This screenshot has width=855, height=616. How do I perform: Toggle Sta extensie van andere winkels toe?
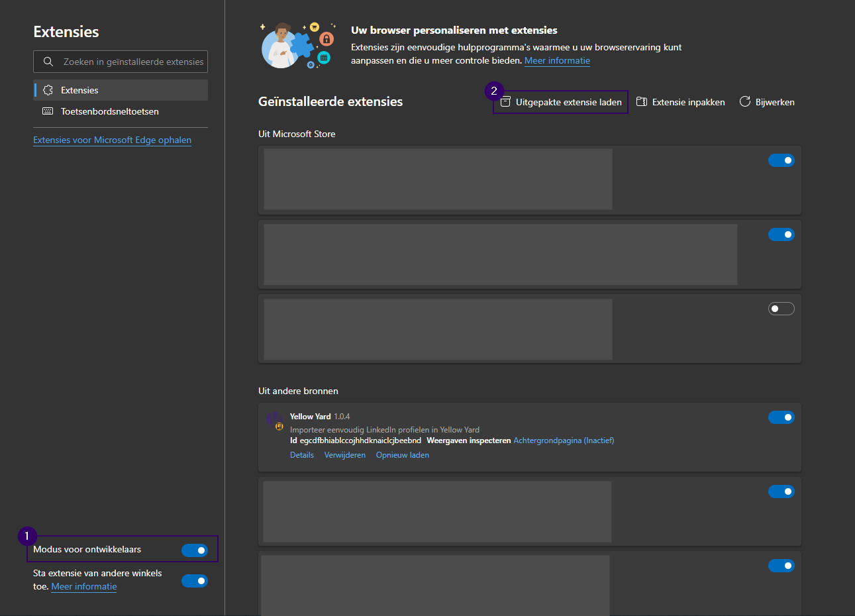coord(195,581)
